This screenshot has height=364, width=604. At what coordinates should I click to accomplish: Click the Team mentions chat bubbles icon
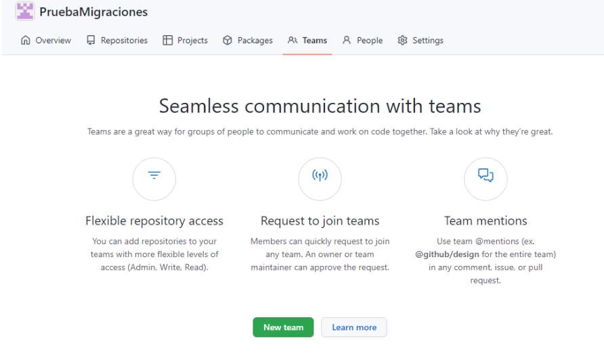486,175
